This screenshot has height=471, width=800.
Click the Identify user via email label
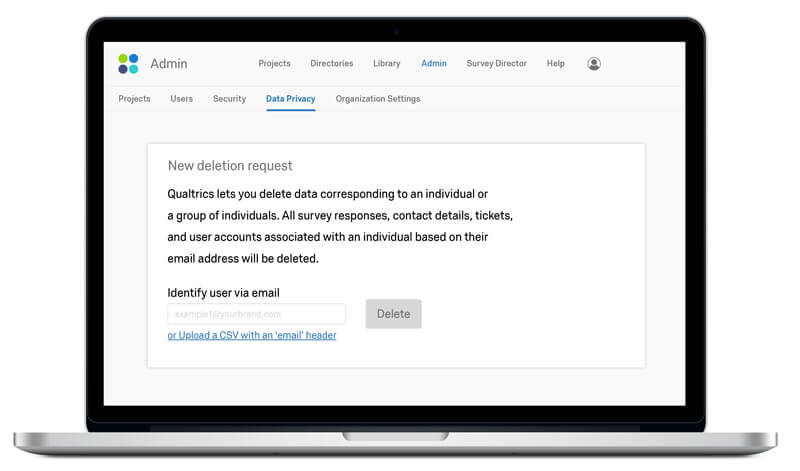(x=223, y=293)
